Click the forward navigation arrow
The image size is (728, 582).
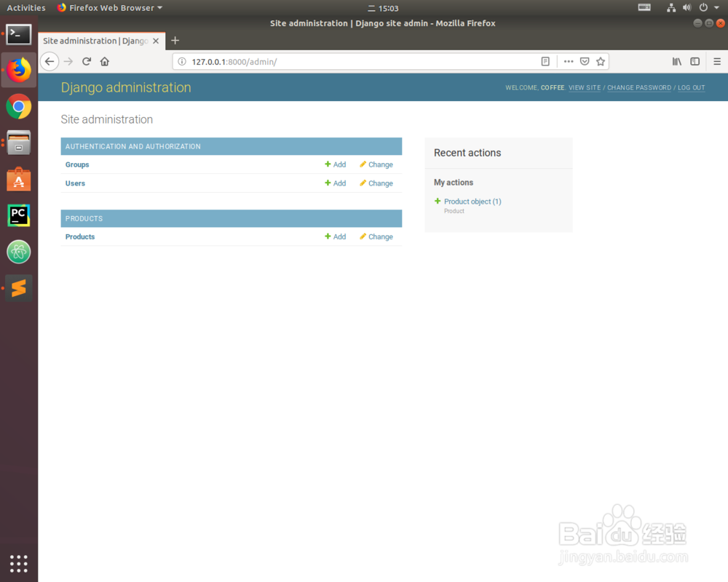pos(68,61)
